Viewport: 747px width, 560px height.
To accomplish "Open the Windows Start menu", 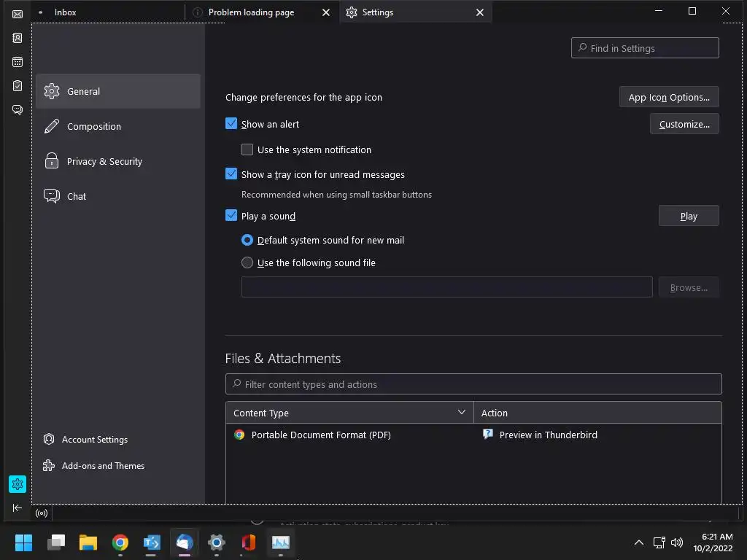I will [23, 542].
